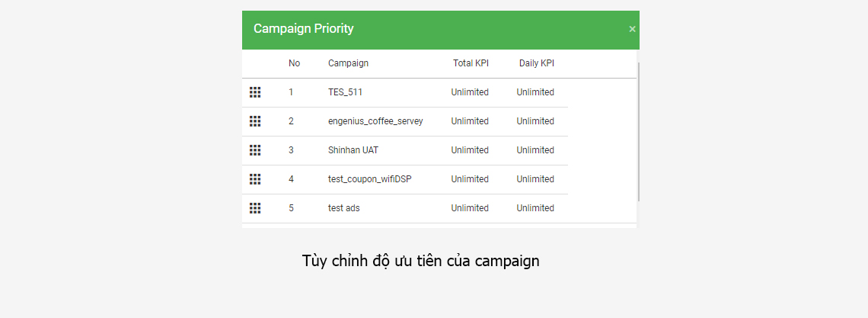Click the No column header
This screenshot has width=868, height=318.
pos(294,63)
